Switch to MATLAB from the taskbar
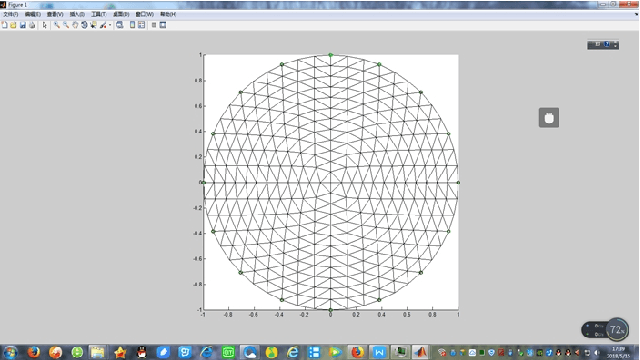Viewport: 640px width, 360px height. click(x=420, y=352)
